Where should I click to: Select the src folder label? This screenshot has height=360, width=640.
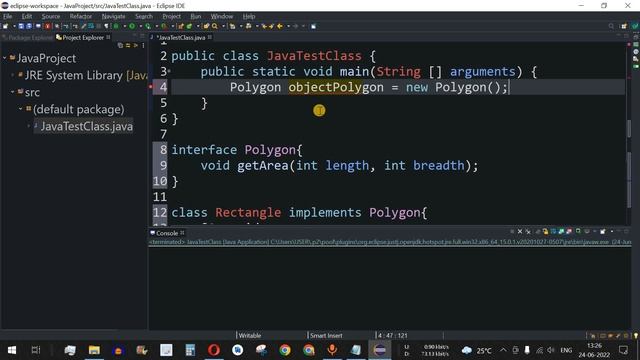point(32,93)
